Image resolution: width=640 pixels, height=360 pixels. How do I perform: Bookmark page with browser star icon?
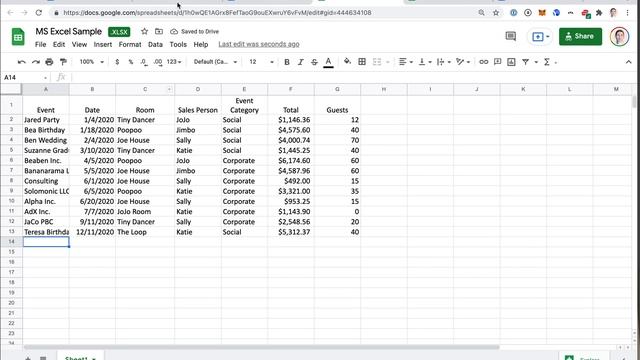click(x=496, y=13)
